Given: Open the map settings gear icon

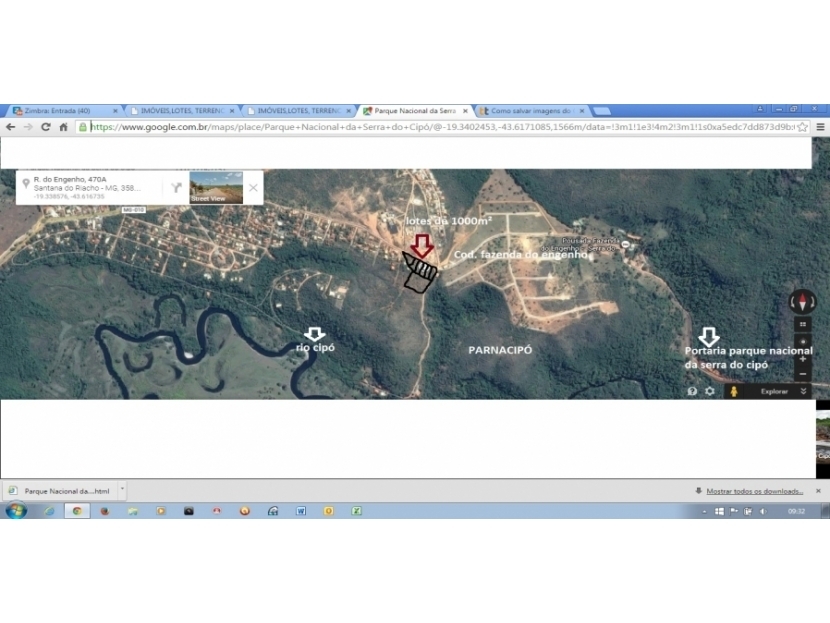Looking at the screenshot, I should click(710, 391).
